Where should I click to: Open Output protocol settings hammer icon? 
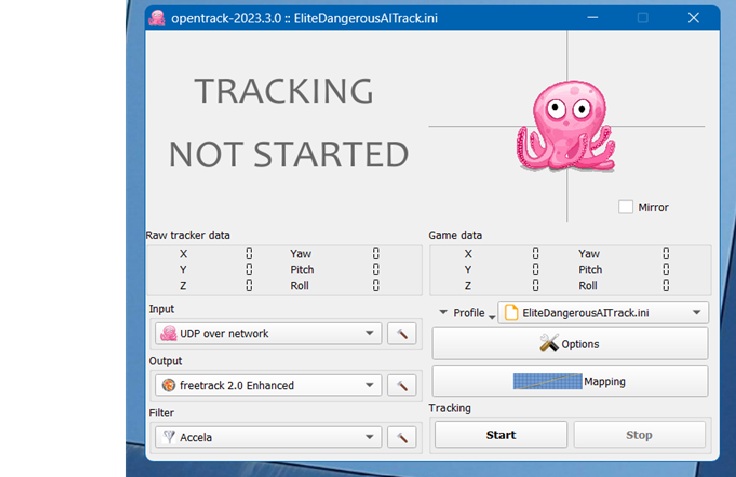(x=401, y=385)
